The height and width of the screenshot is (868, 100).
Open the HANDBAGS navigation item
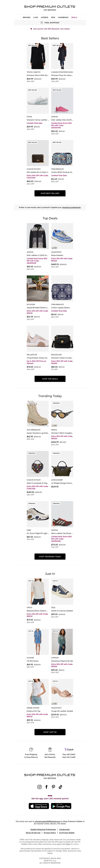click(x=63, y=17)
